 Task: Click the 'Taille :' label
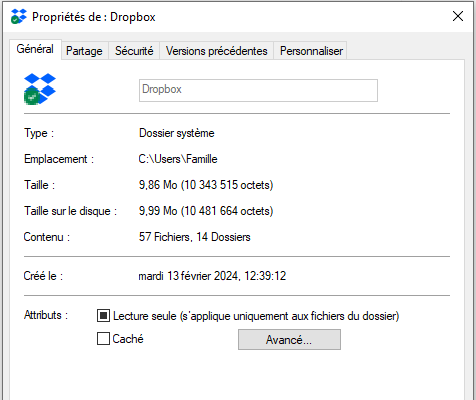40,185
